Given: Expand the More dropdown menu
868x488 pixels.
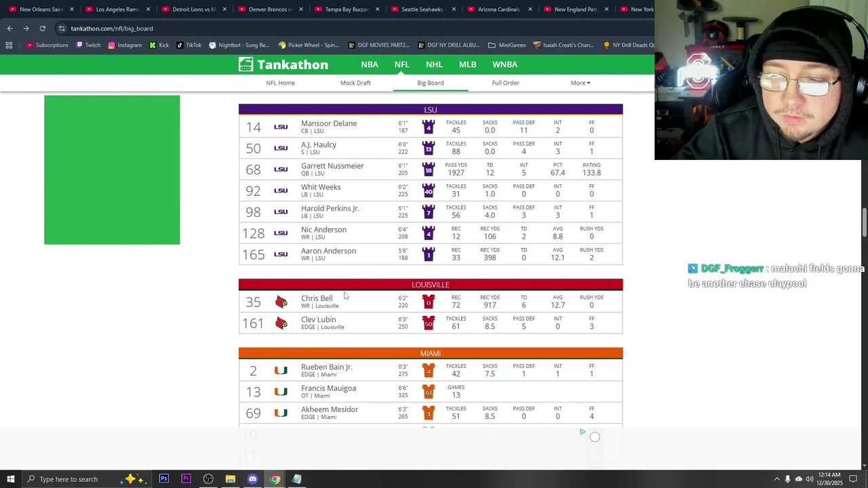Looking at the screenshot, I should coord(580,83).
